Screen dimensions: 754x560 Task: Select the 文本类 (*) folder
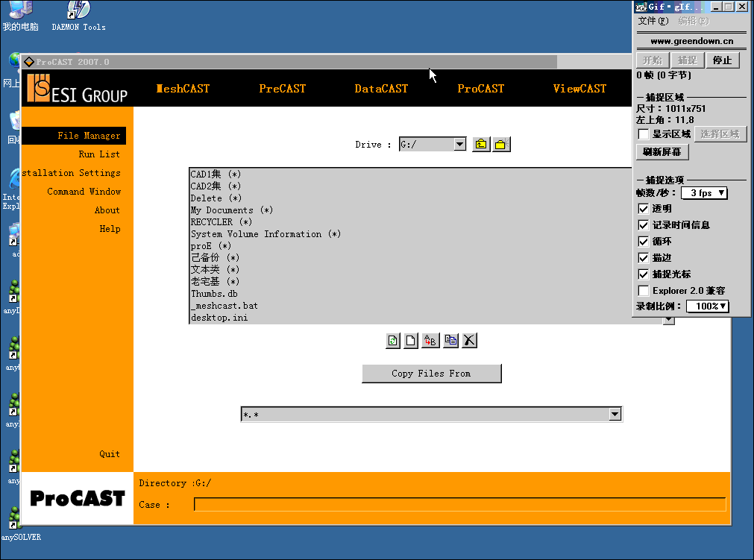215,270
